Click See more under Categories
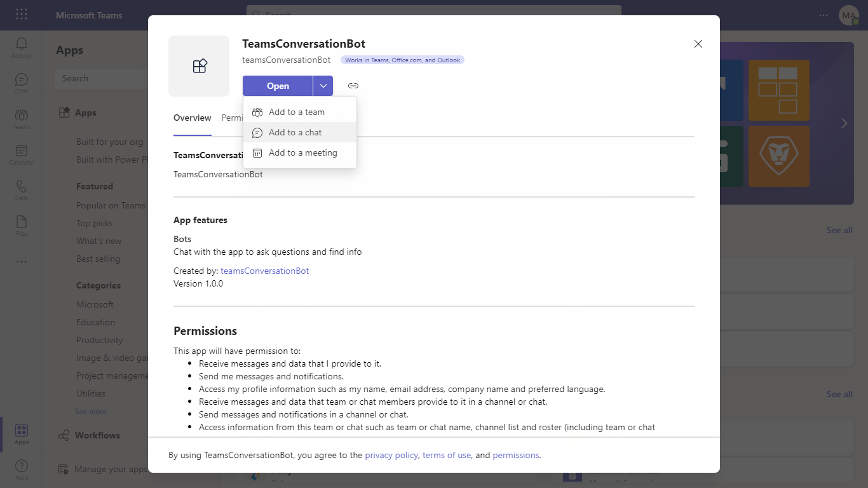Image resolution: width=868 pixels, height=488 pixels. point(91,412)
